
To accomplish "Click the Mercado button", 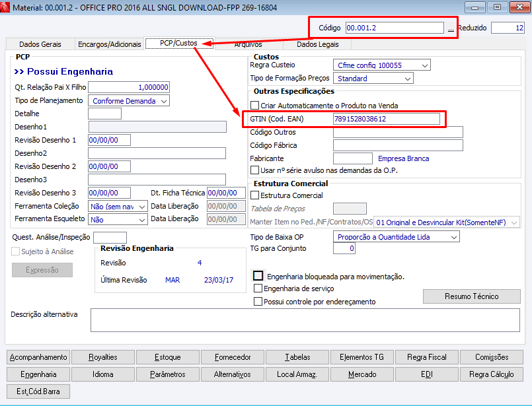I will click(x=362, y=374).
